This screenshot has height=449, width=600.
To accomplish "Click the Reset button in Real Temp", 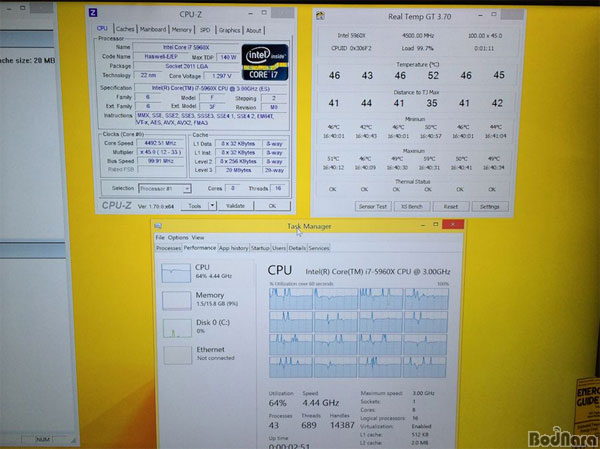I will (451, 207).
